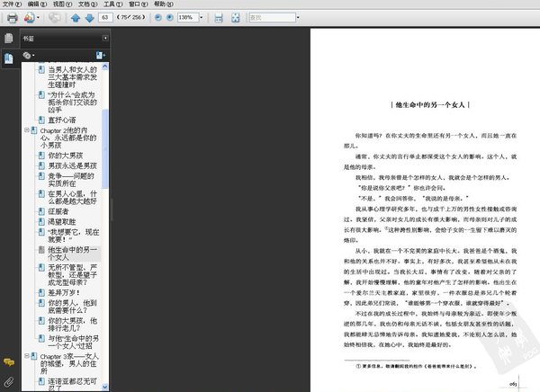Image resolution: width=540 pixels, height=392 pixels.
Task: Select bookmark 在男人心里，什么都是越大越好
Action: click(72, 197)
